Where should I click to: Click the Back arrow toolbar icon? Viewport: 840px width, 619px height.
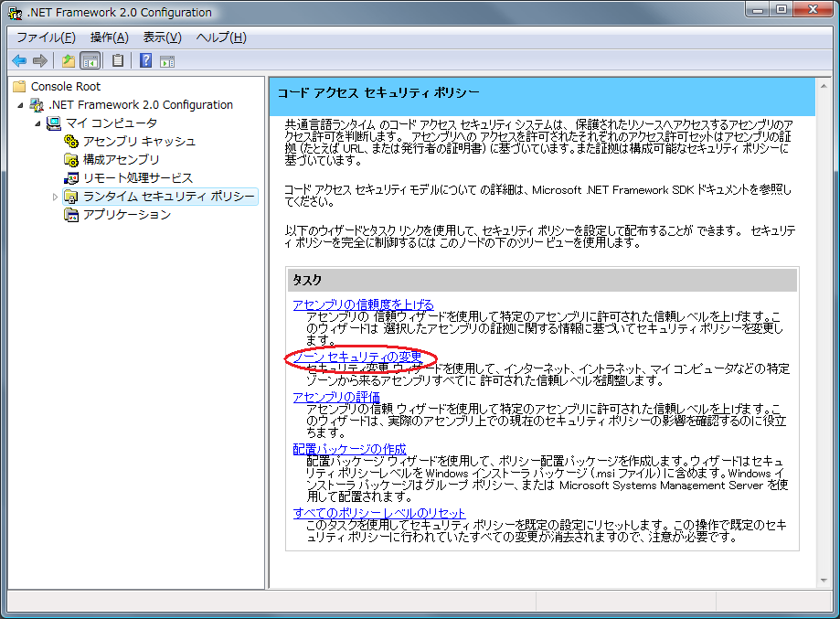click(x=19, y=61)
